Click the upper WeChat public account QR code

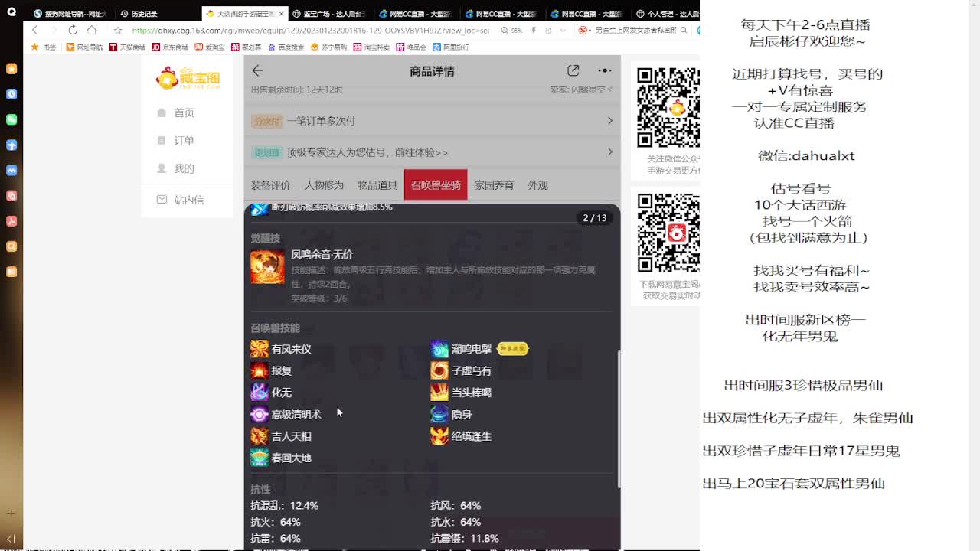(x=668, y=107)
